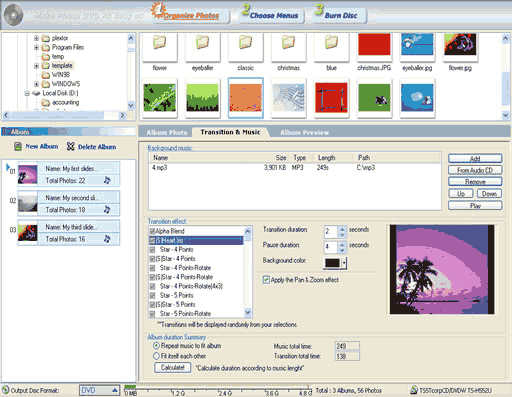
Task: Select Fit itself each other option
Action: coord(156,356)
